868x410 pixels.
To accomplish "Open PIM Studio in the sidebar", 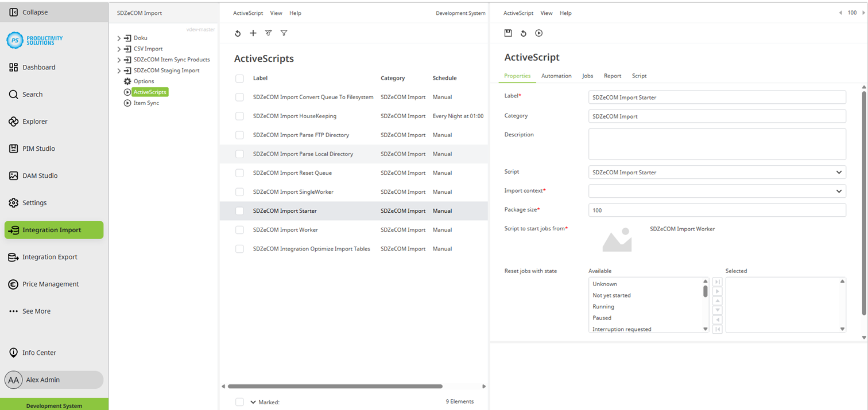I will point(38,149).
